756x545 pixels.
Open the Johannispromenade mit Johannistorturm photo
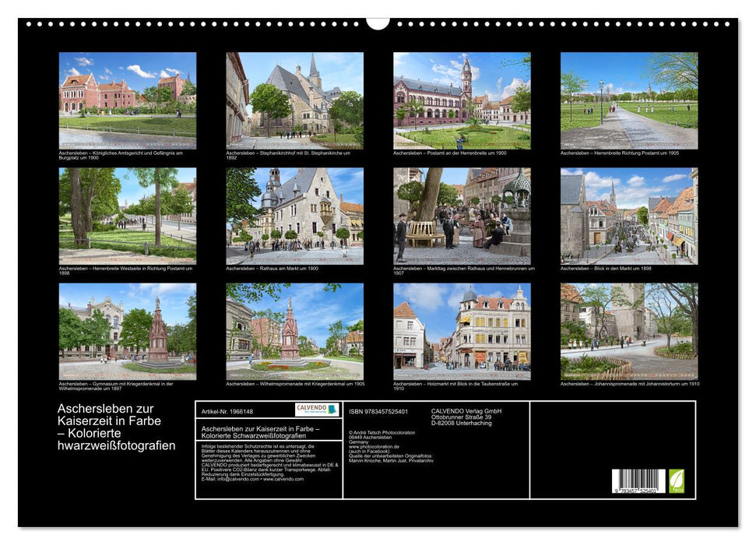point(629,331)
